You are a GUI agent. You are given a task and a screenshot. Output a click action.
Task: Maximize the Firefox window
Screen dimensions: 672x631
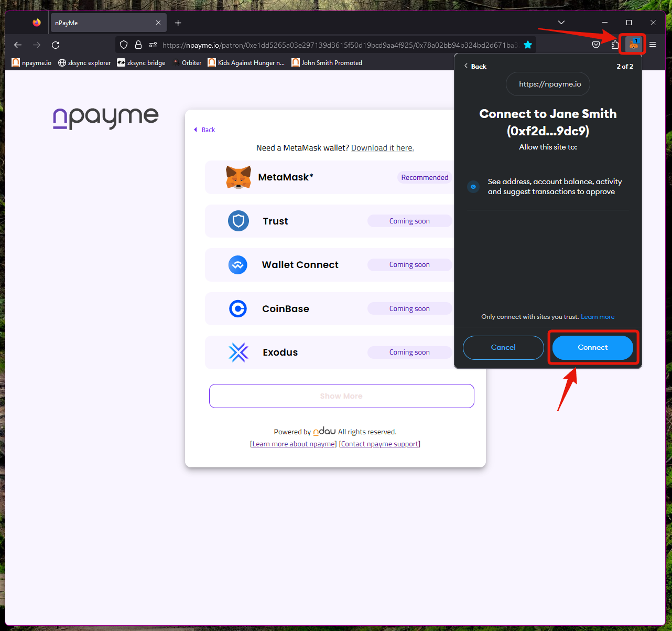629,23
